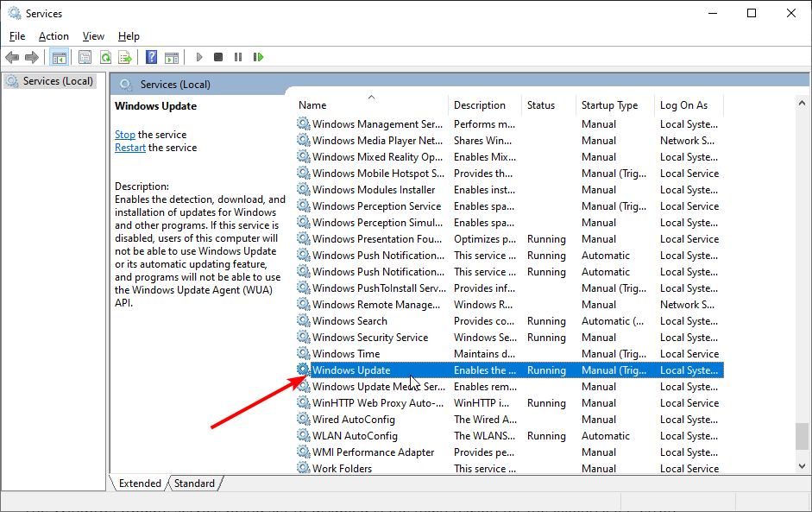Click the gear icon beside Windows Perception Service
Screen dimensions: 812x512
click(x=303, y=205)
